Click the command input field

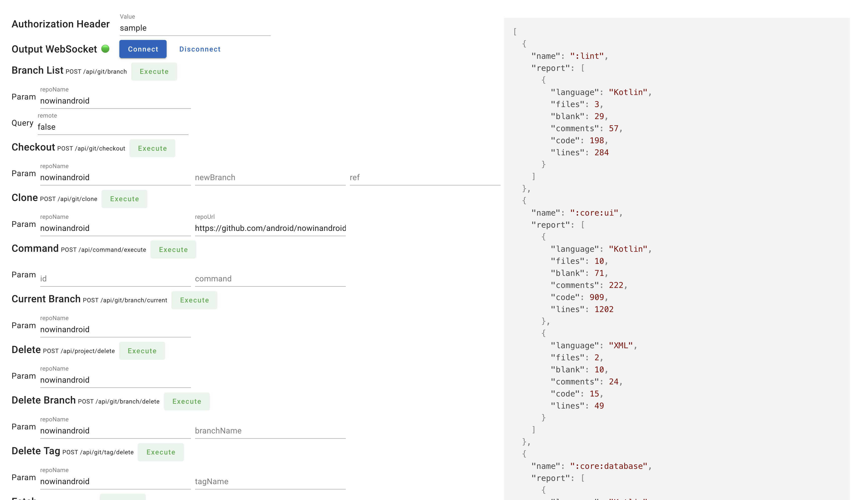[270, 279]
